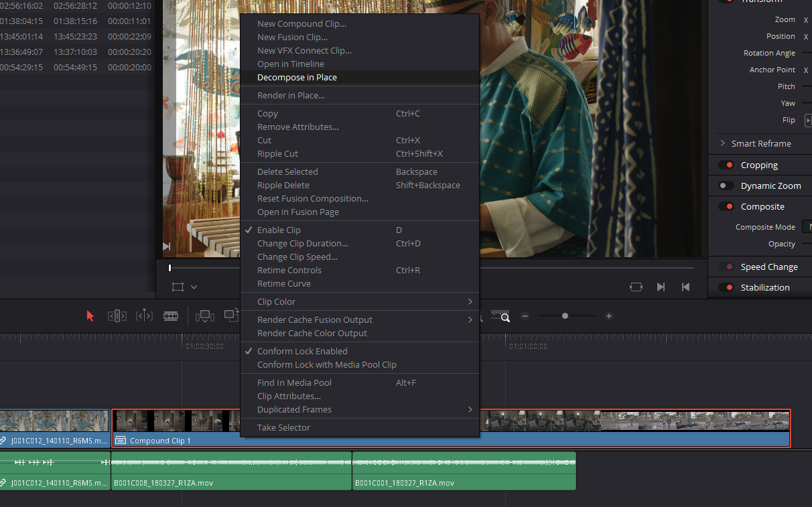
Task: Enable the Dynamic Zoom switch
Action: [x=726, y=186]
